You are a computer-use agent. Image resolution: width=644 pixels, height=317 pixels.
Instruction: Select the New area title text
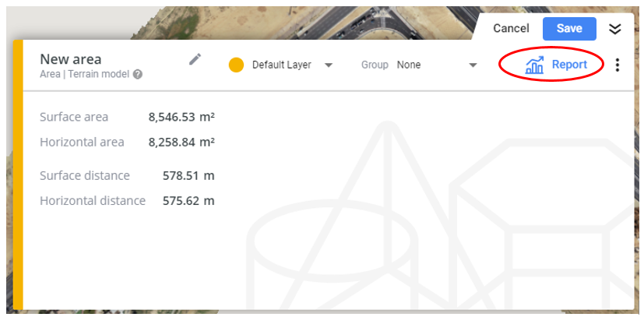71,59
